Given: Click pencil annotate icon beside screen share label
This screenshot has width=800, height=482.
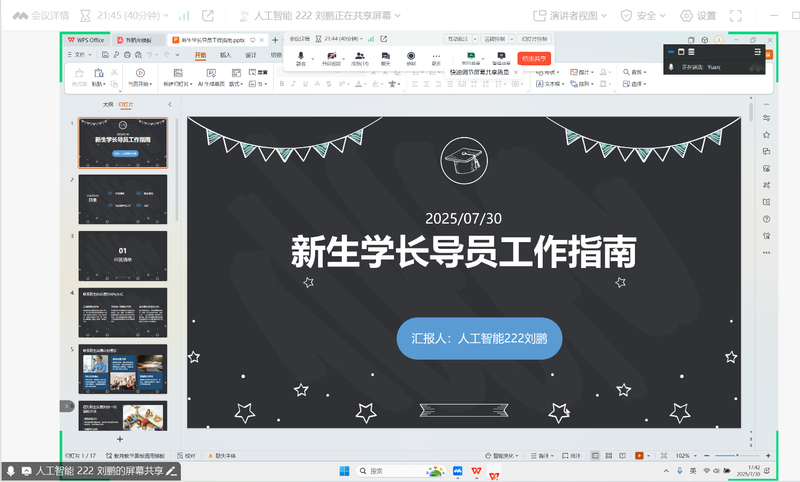Looking at the screenshot, I should [171, 470].
